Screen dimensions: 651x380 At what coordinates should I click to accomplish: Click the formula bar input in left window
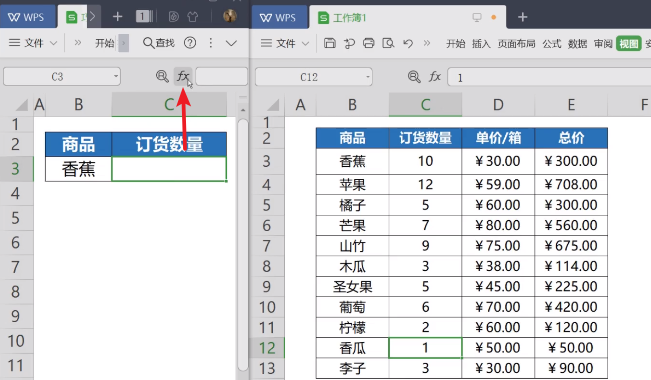(221, 77)
